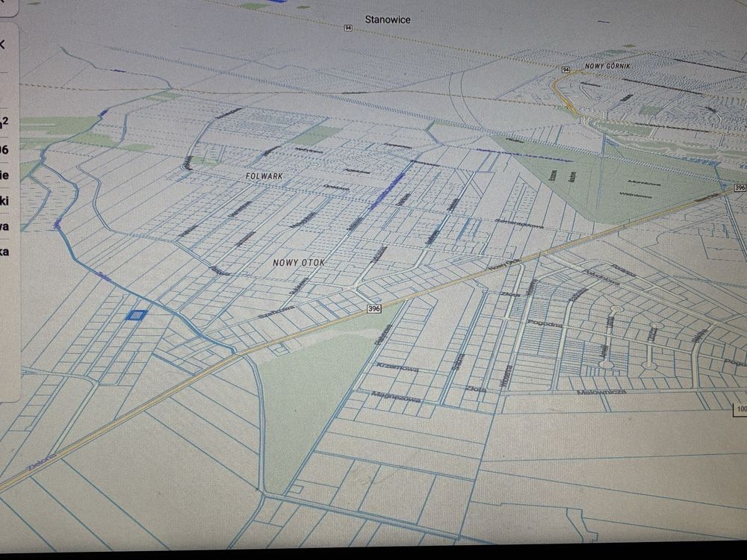The image size is (747, 560).
Task: Click the Stanowice place label
Action: point(387,19)
